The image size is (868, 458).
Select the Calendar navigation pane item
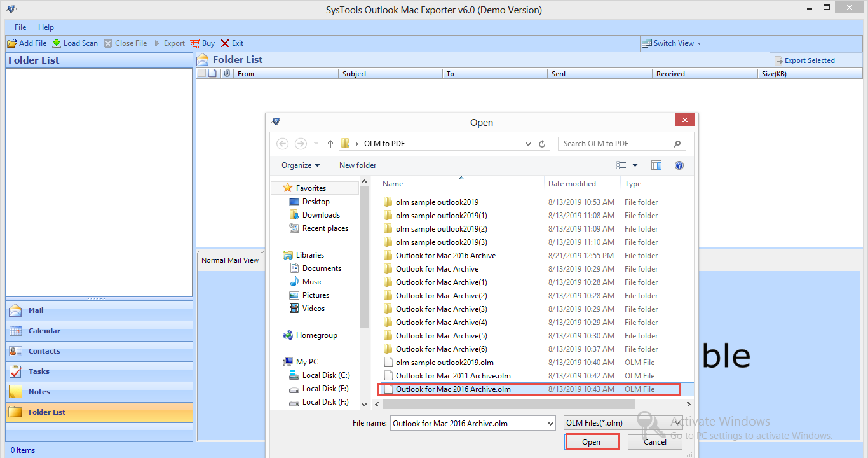tap(99, 331)
